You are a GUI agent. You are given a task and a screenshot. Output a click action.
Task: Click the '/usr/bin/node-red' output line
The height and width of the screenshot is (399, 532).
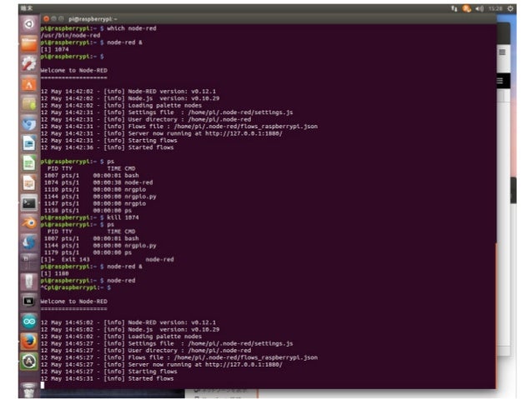70,35
